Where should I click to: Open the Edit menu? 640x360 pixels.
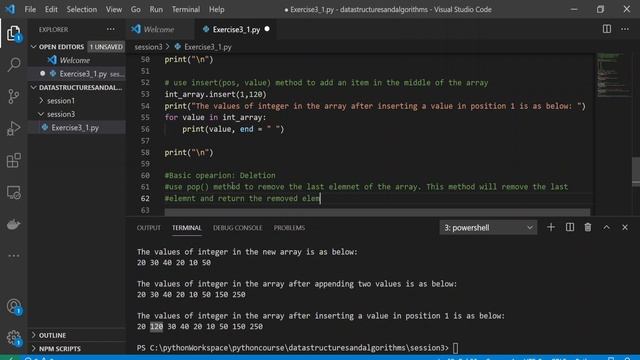51,9
